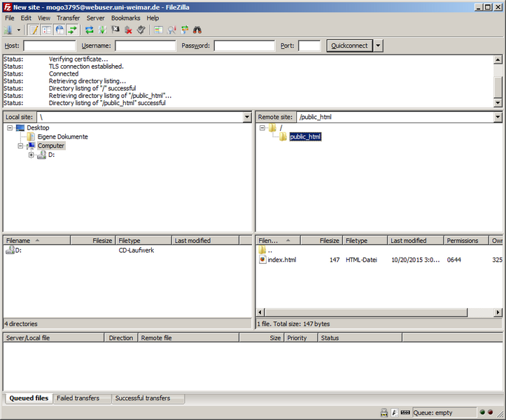The width and height of the screenshot is (506, 420).
Task: Toggle processing of the transfer queue
Action: click(102, 30)
